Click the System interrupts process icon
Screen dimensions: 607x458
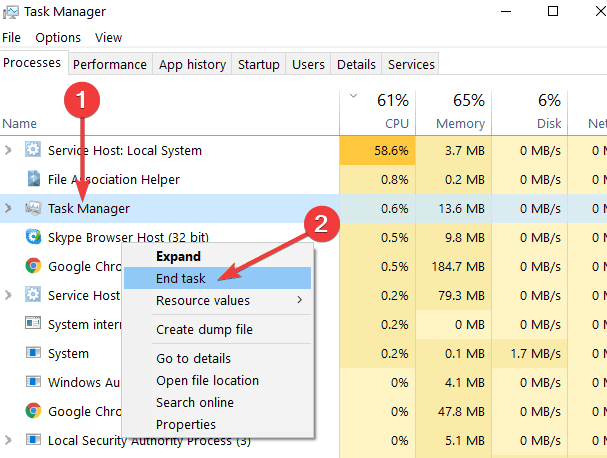(33, 324)
